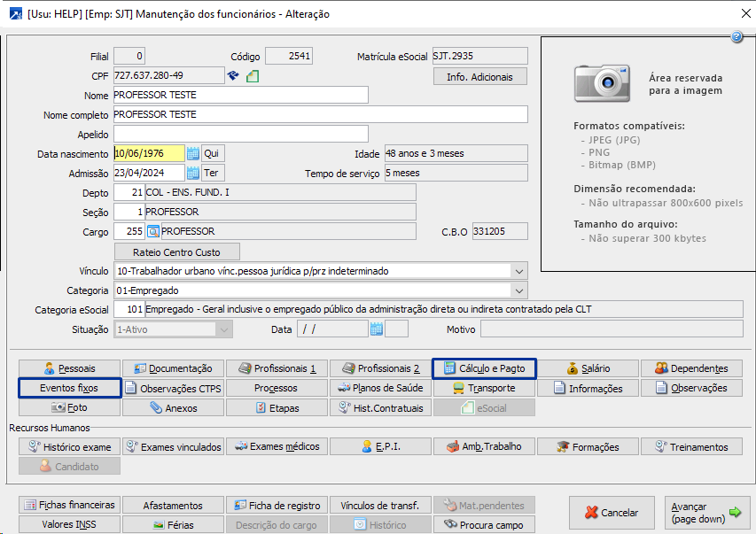Open Histórico exame
This screenshot has height=534, width=756.
point(69,446)
